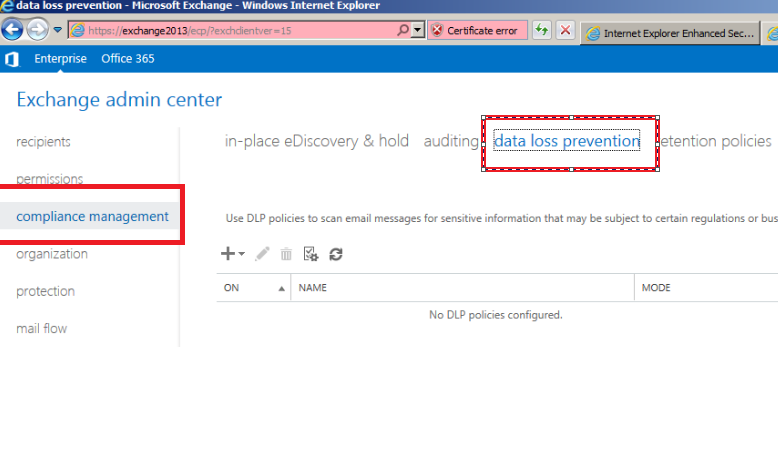778x450 pixels.
Task: Open recent pages dropdown beside navigation buttons
Action: [x=58, y=30]
